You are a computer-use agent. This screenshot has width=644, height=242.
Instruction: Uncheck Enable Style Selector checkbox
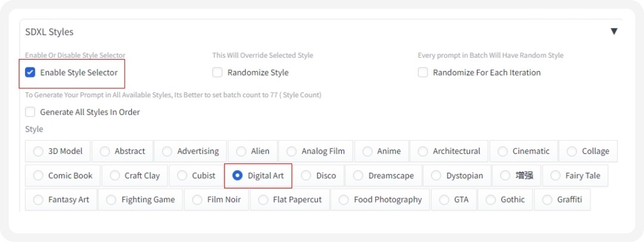click(x=30, y=72)
